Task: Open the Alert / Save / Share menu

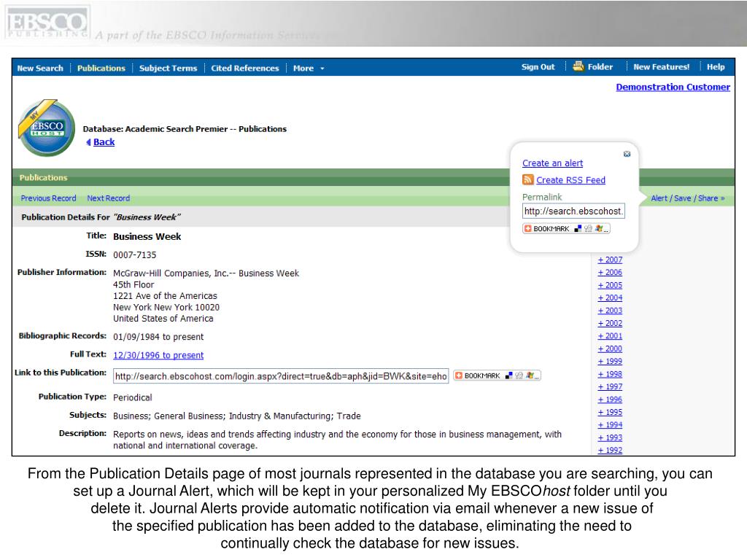Action: (687, 198)
